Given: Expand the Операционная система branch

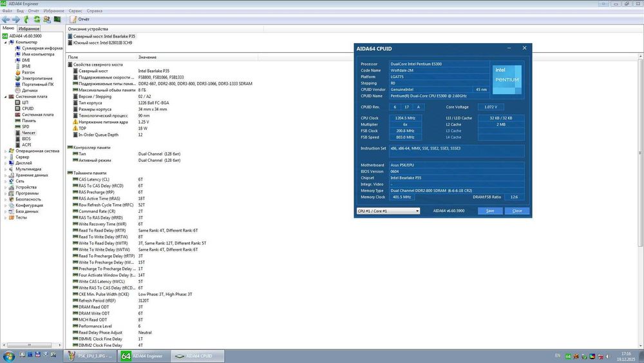Looking at the screenshot, I should [x=6, y=151].
